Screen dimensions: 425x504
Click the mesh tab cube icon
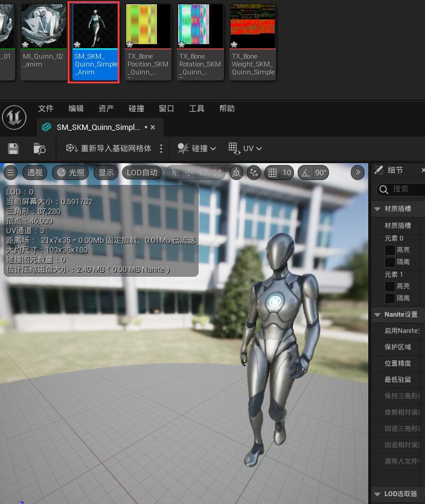pyautogui.click(x=46, y=127)
